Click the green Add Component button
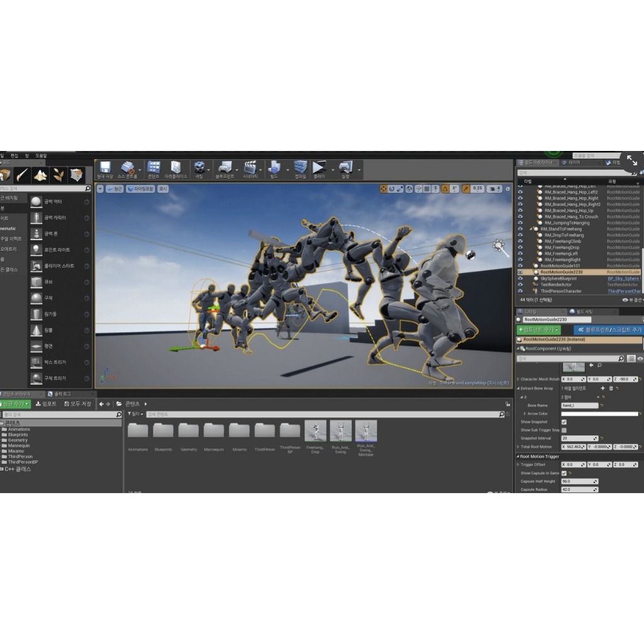 tap(538, 330)
